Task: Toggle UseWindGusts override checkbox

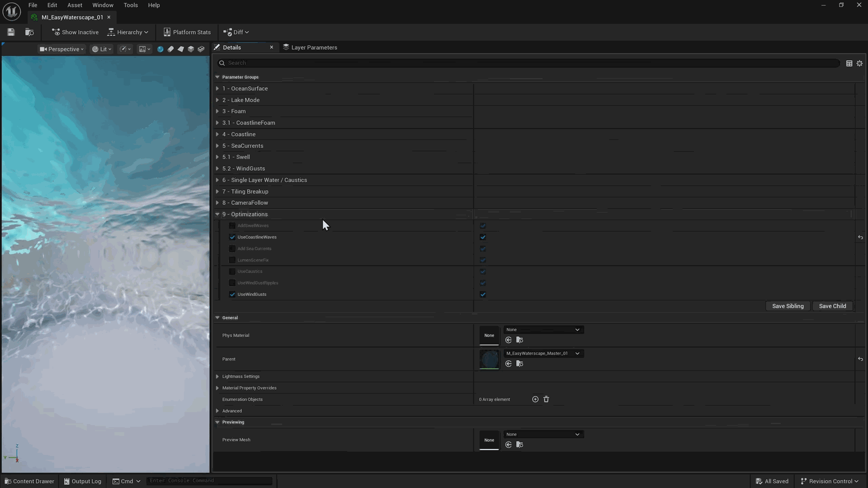Action: tap(233, 294)
